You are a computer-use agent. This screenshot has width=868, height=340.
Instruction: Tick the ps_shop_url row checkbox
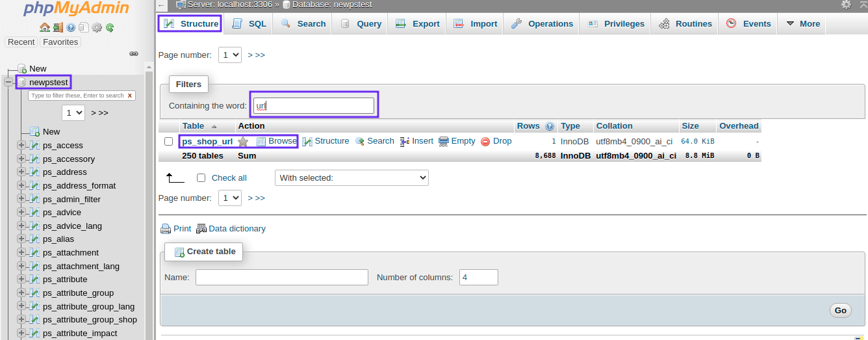(169, 142)
